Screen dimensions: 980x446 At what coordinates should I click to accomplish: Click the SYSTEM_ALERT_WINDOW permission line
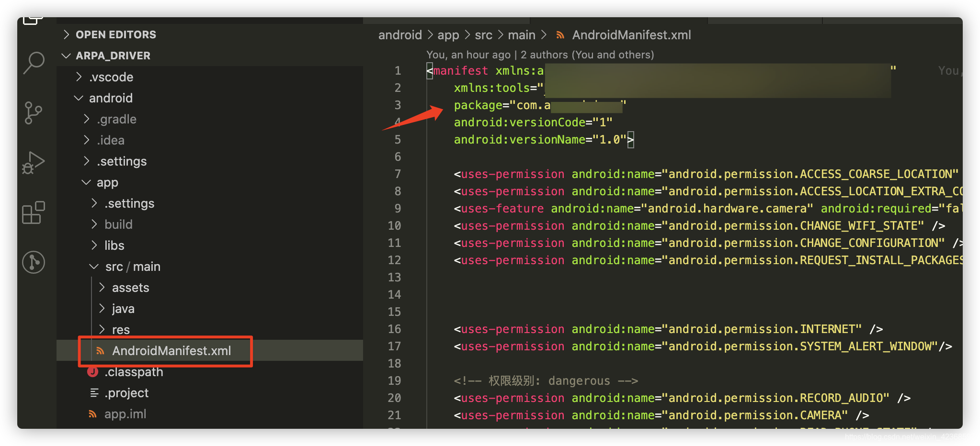tap(703, 346)
